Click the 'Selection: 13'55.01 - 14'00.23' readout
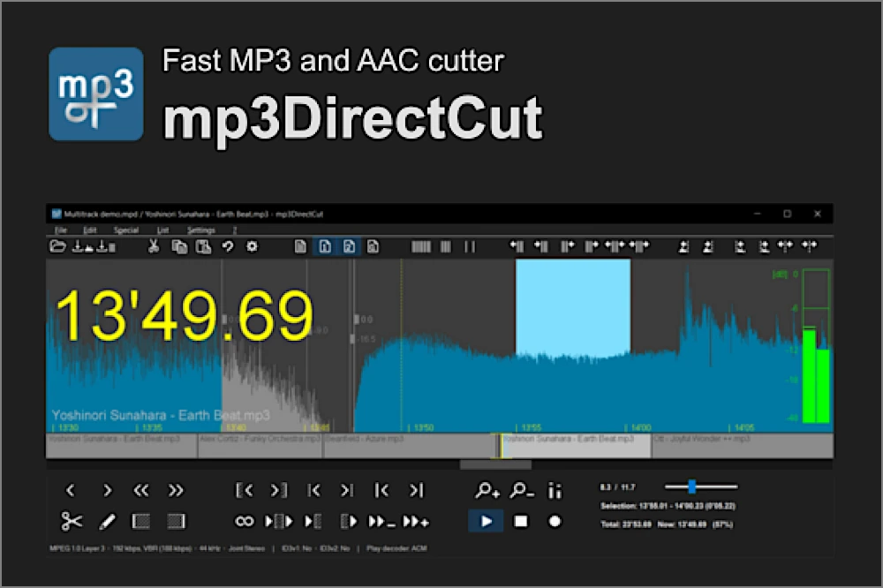The height and width of the screenshot is (588, 883). (x=668, y=506)
